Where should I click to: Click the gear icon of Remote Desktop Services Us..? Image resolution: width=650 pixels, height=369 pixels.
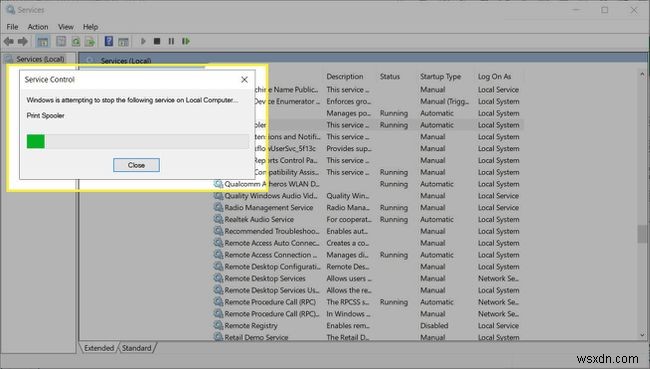coord(218,290)
